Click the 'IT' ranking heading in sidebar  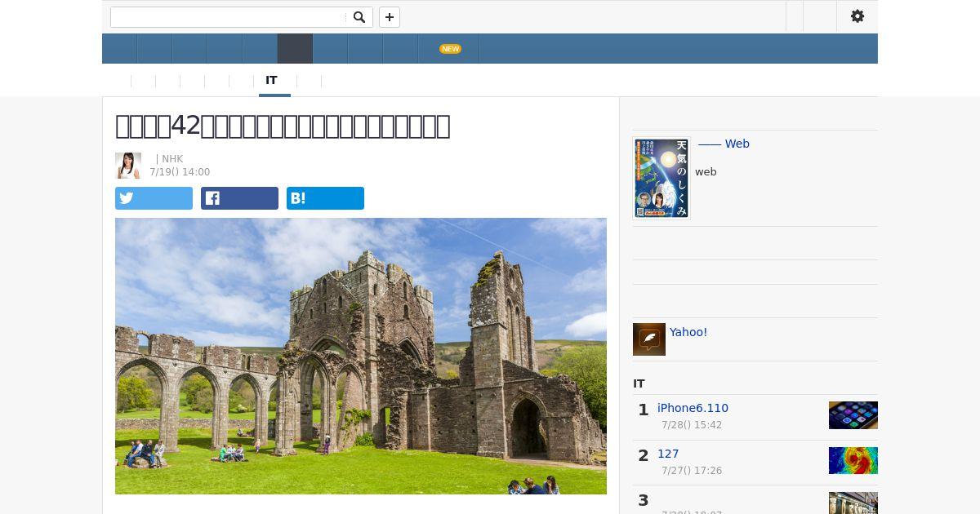639,383
